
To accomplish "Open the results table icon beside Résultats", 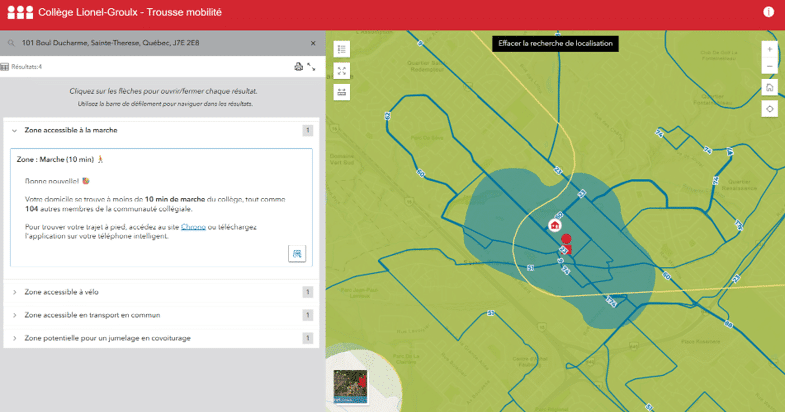I will (x=5, y=67).
